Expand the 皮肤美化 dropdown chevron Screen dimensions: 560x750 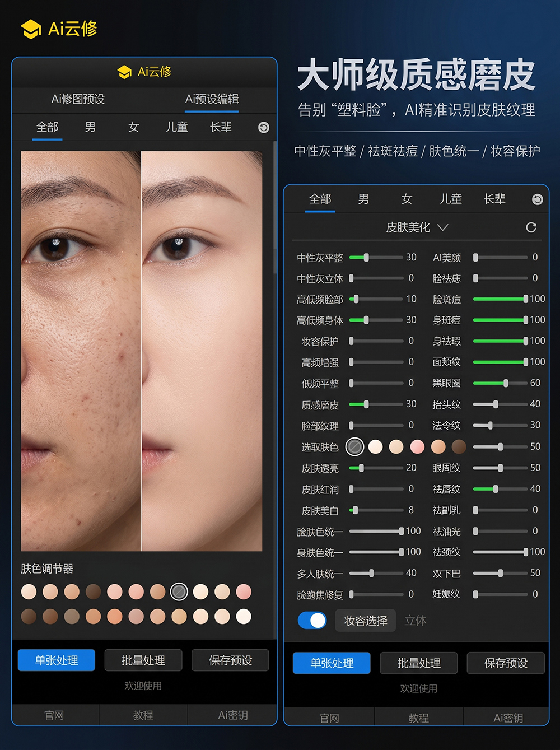(x=443, y=227)
